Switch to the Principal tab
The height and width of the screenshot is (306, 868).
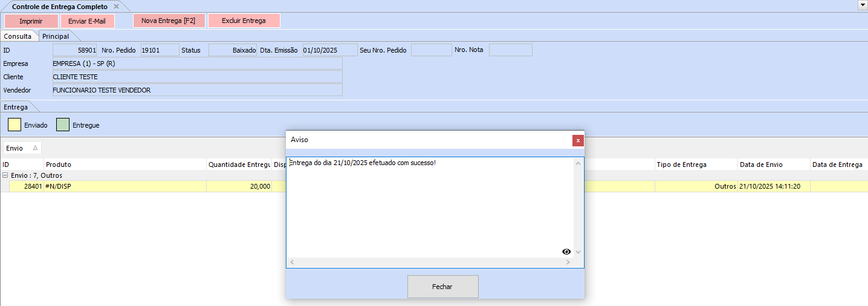55,36
